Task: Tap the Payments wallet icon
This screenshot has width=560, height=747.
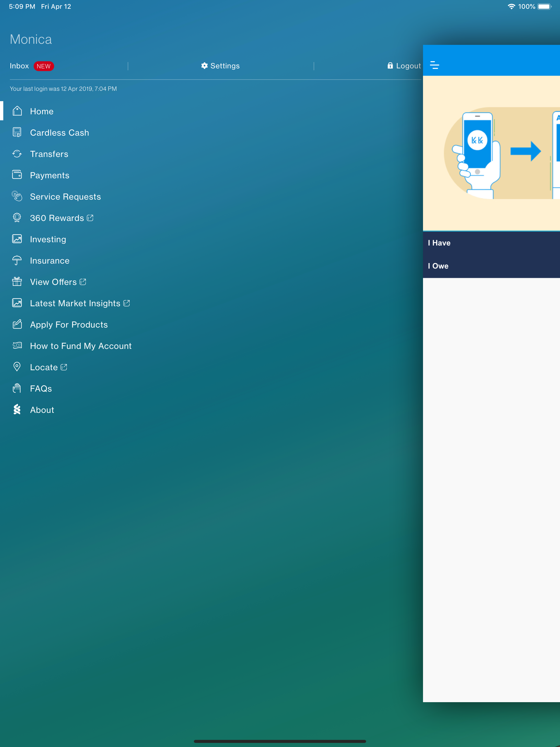Action: [17, 175]
